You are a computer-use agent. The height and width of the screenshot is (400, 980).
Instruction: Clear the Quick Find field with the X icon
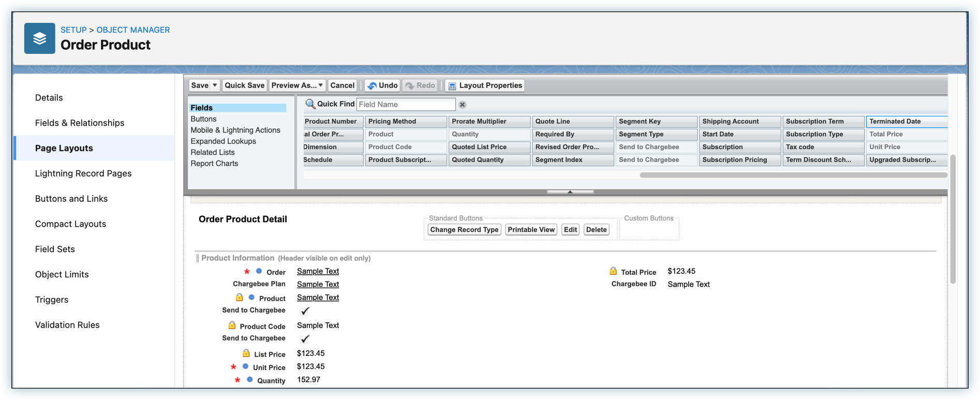point(463,105)
